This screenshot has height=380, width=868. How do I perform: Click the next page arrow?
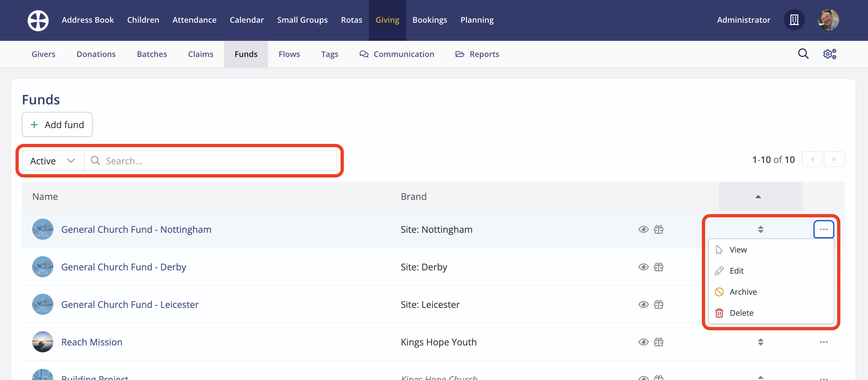(834, 159)
